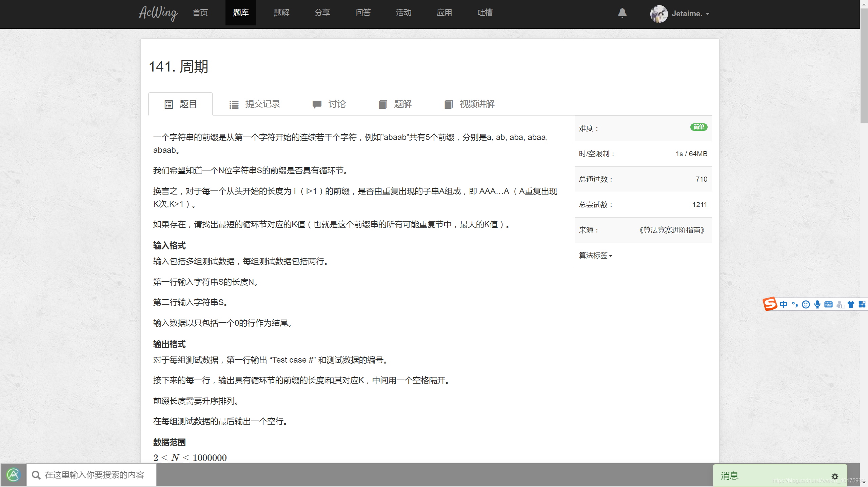The height and width of the screenshot is (487, 868).
Task: Toggle full/half-width punctuation mode
Action: pos(795,304)
